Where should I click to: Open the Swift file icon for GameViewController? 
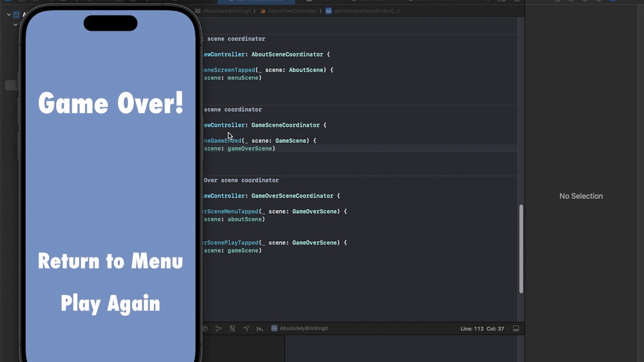[x=262, y=10]
